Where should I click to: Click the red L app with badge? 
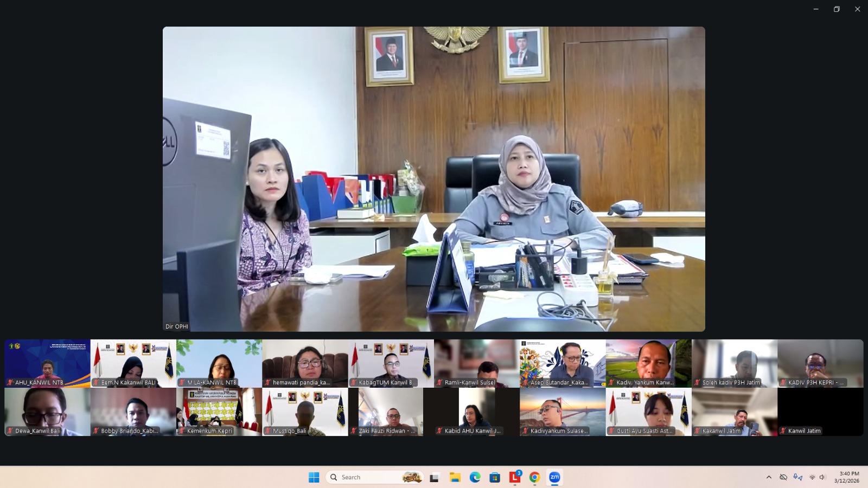point(514,477)
